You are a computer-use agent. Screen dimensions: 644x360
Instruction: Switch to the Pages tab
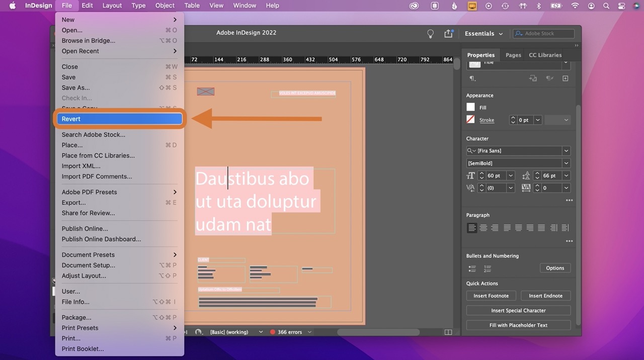tap(513, 55)
